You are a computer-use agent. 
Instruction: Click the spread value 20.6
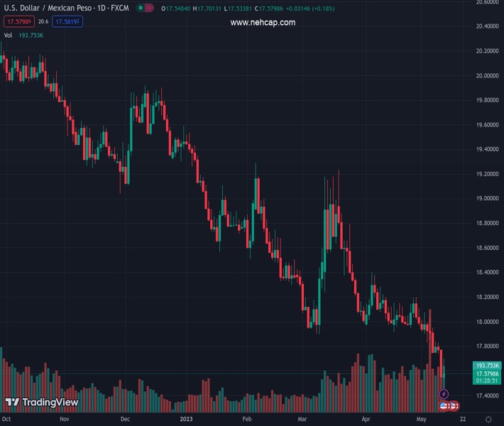43,21
